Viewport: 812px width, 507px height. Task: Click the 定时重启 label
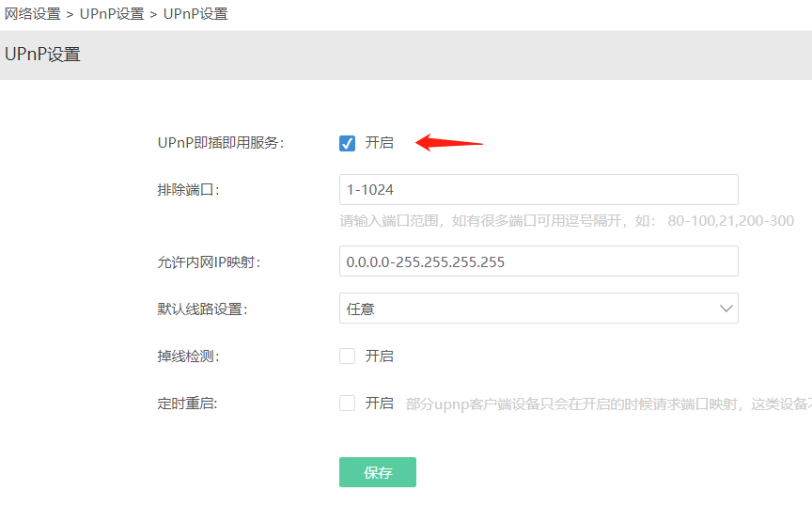[187, 404]
